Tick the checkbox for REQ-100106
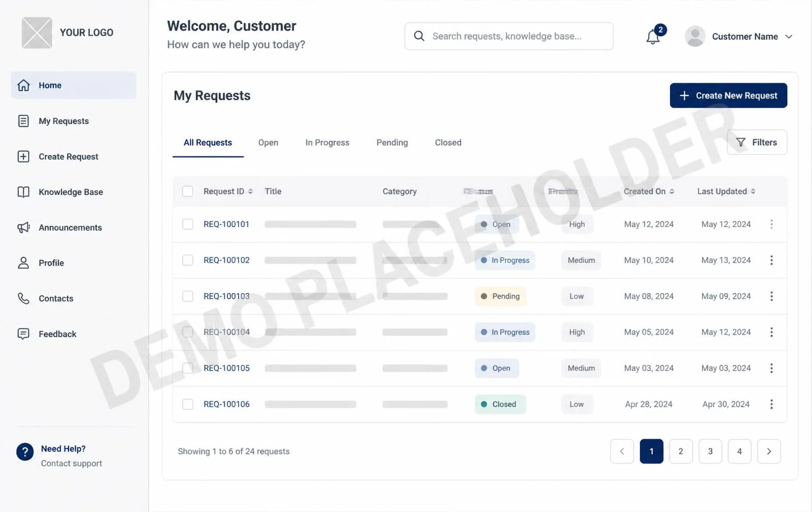Viewport: 812px width, 512px height. point(188,404)
